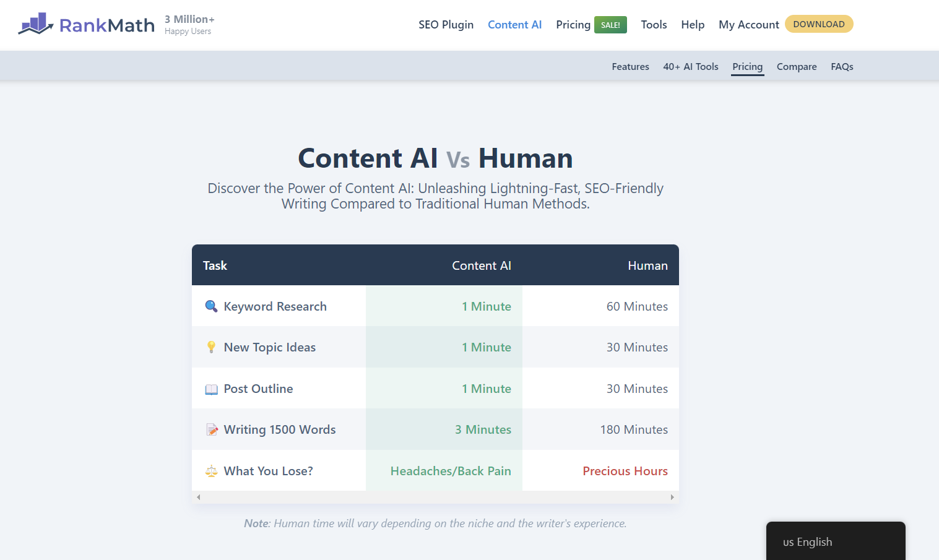Viewport: 939px width, 560px height.
Task: Jump to the FAQs section
Action: click(842, 66)
